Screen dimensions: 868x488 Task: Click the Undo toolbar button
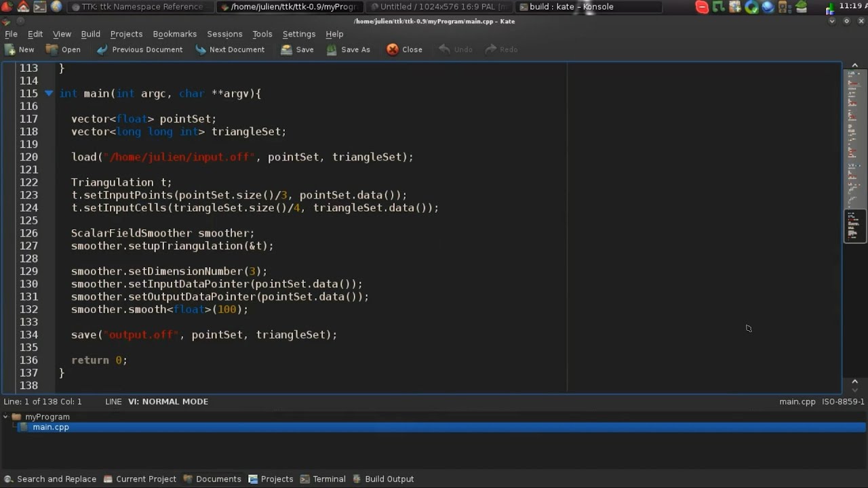click(456, 49)
